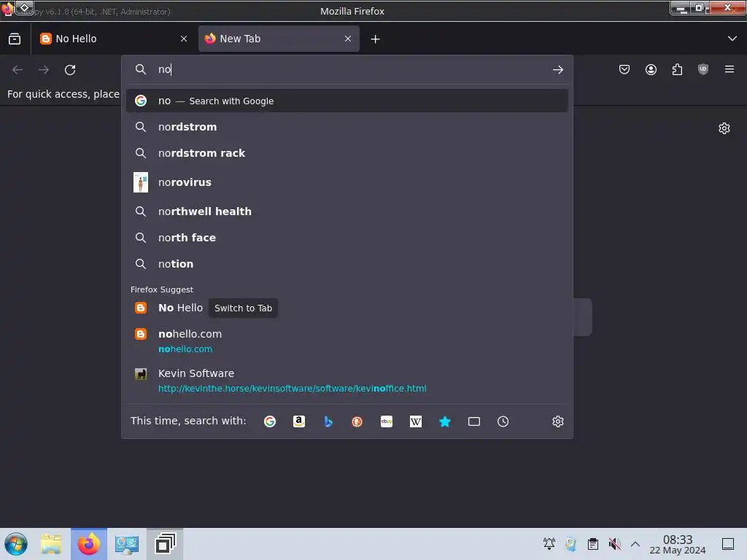The height and width of the screenshot is (560, 747).
Task: Search this time with DuckDuckGo icon
Action: pyautogui.click(x=357, y=421)
